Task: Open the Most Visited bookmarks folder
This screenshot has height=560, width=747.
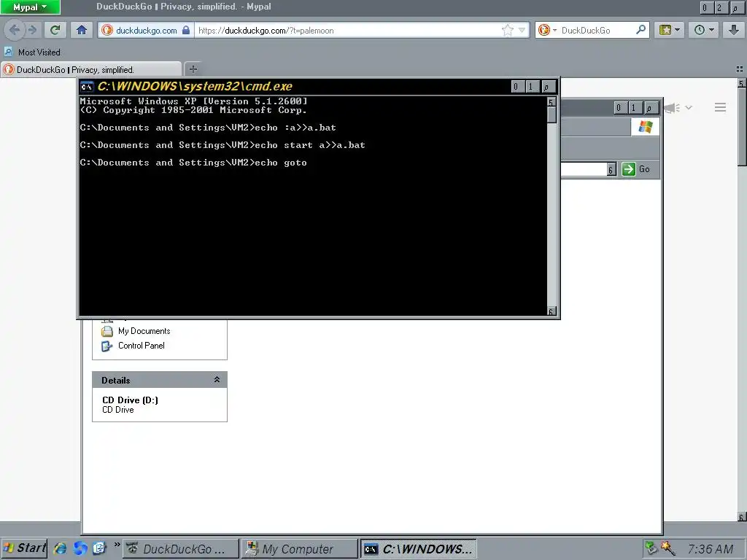Action: 32,52
